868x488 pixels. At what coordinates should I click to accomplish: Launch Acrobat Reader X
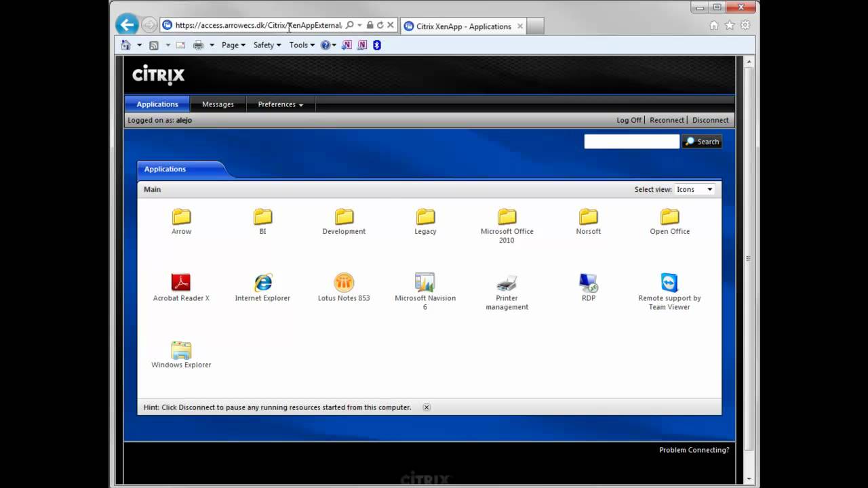[181, 287]
